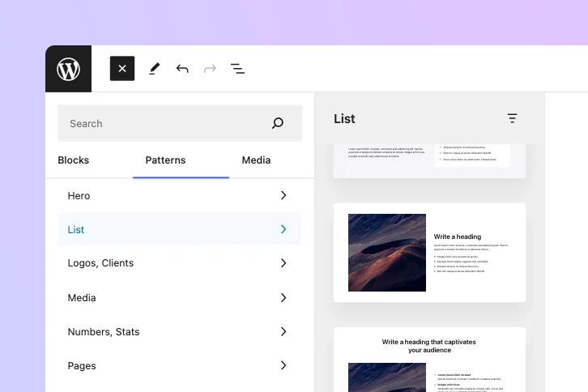Type in the Search input field
Viewport: 588px width, 392px height.
pos(162,124)
